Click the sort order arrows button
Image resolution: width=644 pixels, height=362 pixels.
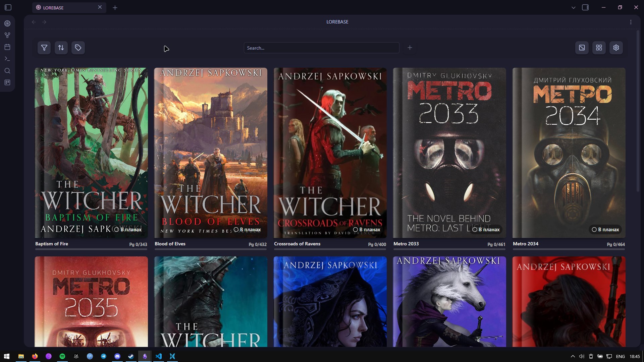click(x=61, y=48)
